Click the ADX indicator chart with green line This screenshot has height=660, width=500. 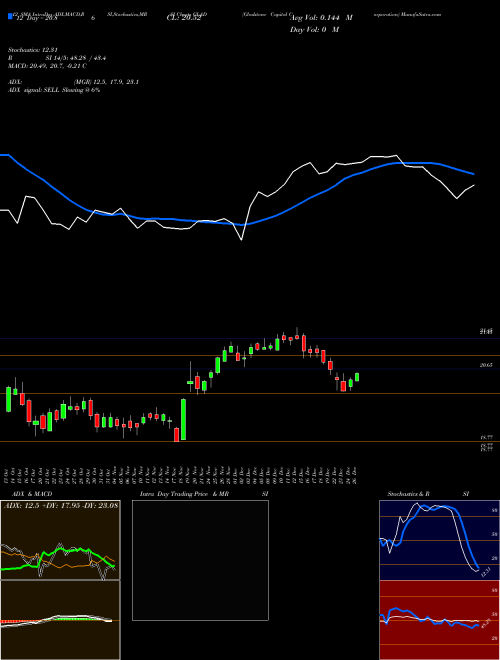[60, 540]
